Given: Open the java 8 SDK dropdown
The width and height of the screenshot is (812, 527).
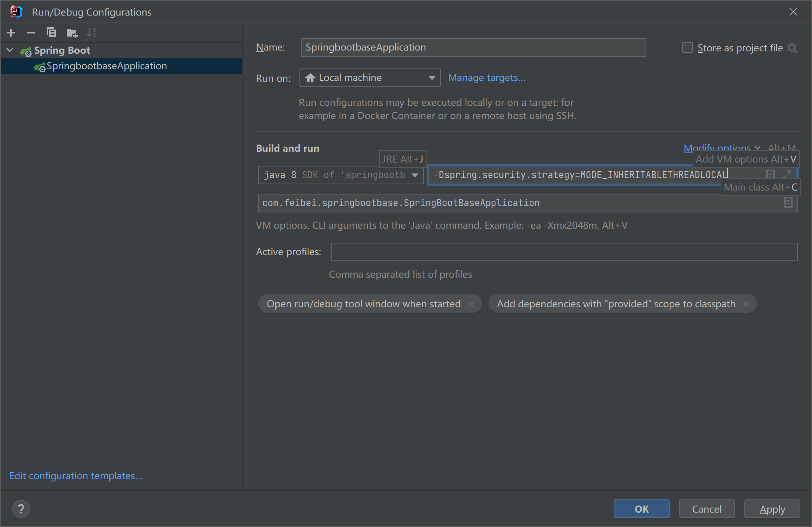Looking at the screenshot, I should [341, 175].
